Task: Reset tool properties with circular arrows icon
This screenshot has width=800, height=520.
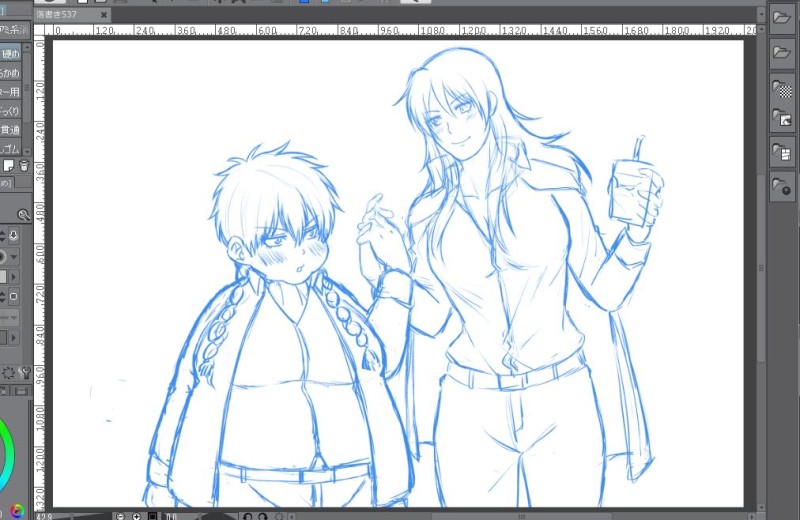Action: click(8, 373)
